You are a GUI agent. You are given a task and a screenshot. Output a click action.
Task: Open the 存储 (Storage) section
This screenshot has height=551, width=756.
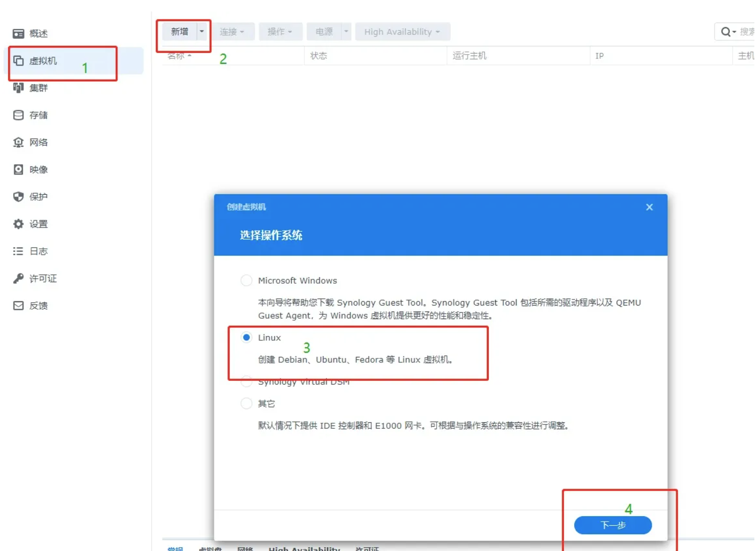click(37, 115)
